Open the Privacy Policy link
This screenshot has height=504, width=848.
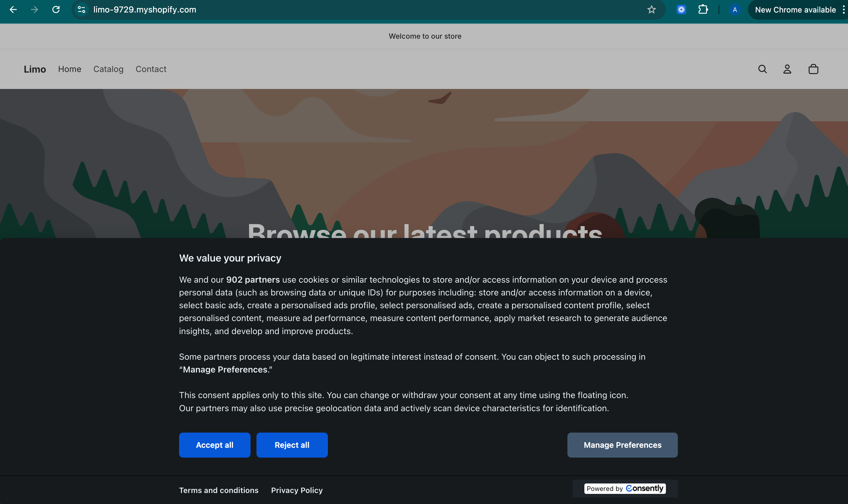[x=296, y=490]
